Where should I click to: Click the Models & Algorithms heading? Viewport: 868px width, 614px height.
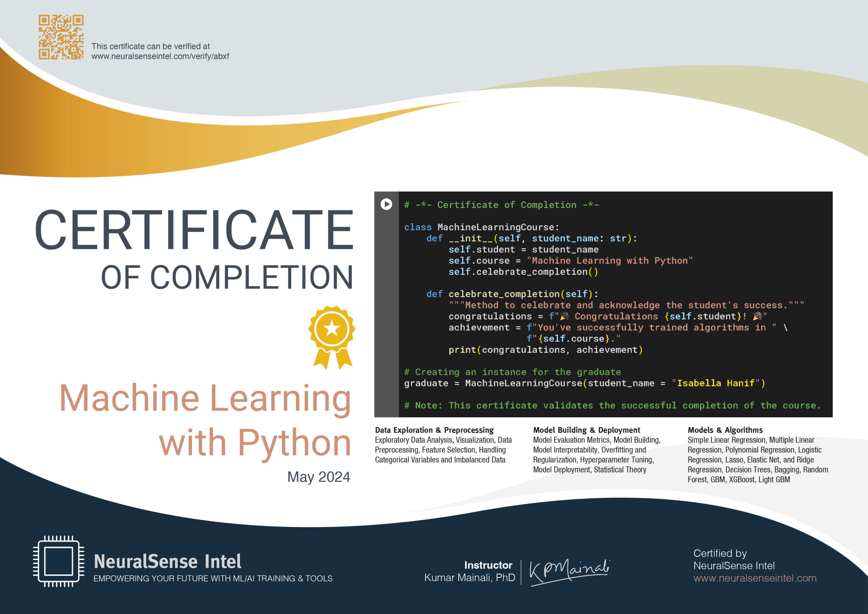pyautogui.click(x=725, y=430)
